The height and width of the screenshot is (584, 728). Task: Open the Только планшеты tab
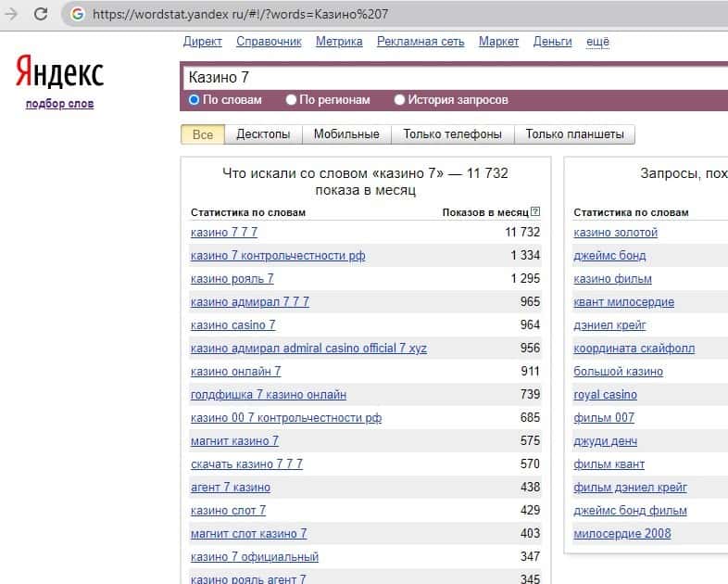(x=574, y=134)
